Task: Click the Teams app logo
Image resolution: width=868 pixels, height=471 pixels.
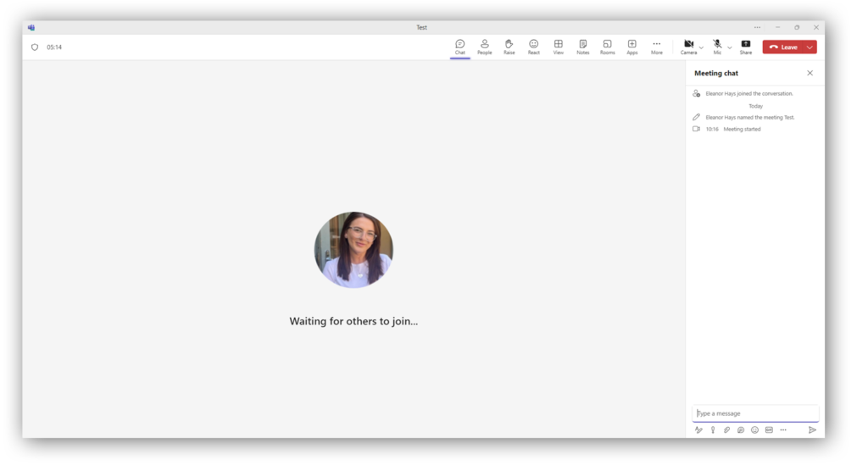Action: click(31, 27)
